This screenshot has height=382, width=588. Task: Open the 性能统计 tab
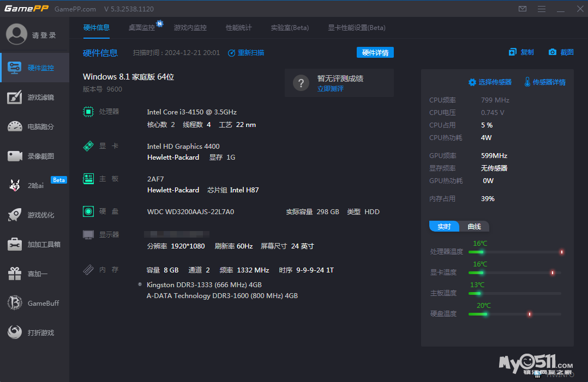239,28
